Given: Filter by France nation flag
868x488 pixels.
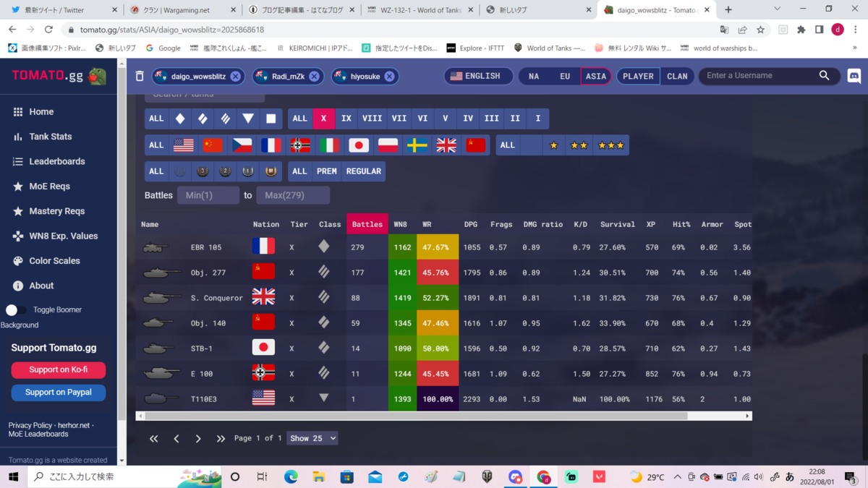Looking at the screenshot, I should click(271, 145).
